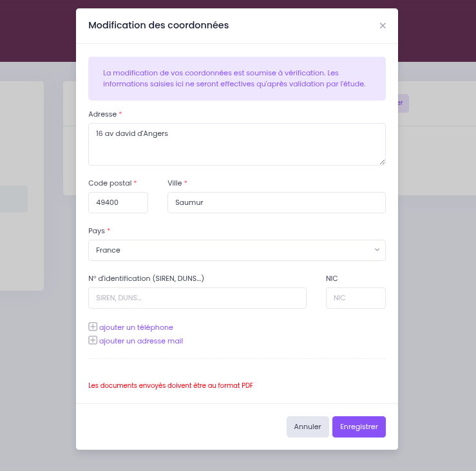
Task: Click the plus icon for adding téléphone
Action: 93,327
